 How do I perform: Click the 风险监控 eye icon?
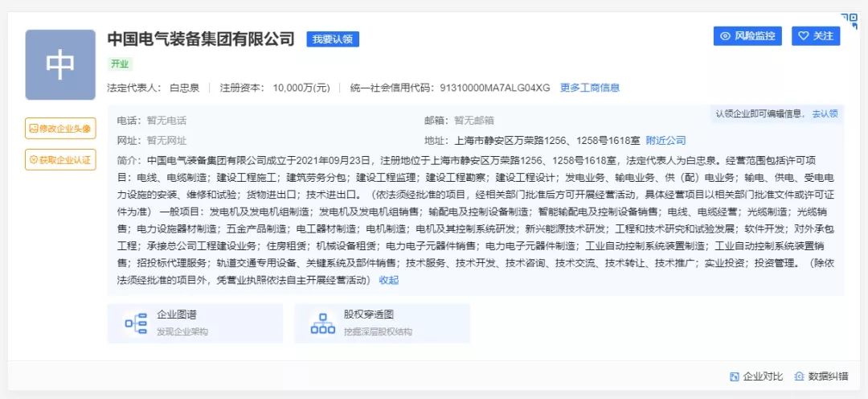tap(725, 36)
